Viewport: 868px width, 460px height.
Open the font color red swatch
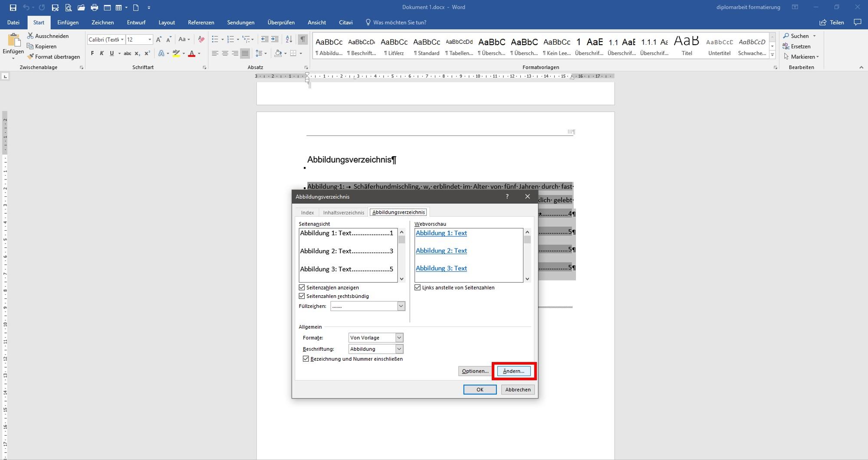[x=192, y=53]
